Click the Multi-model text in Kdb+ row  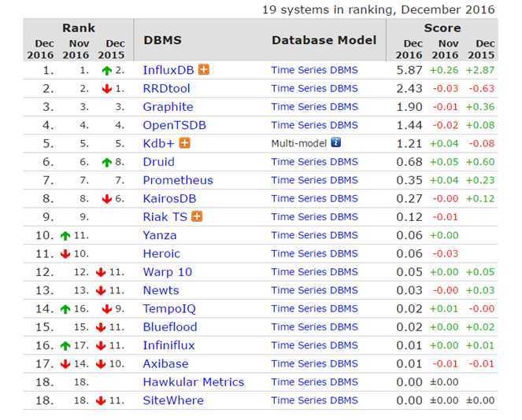click(x=299, y=143)
